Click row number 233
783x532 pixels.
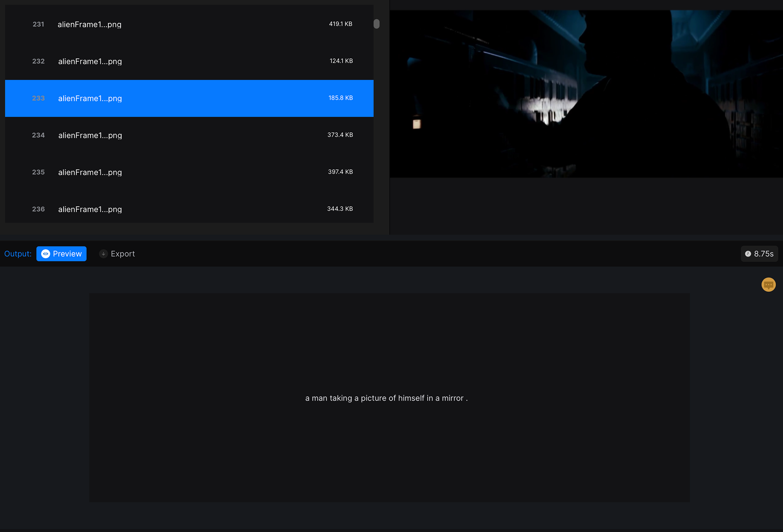(x=38, y=98)
